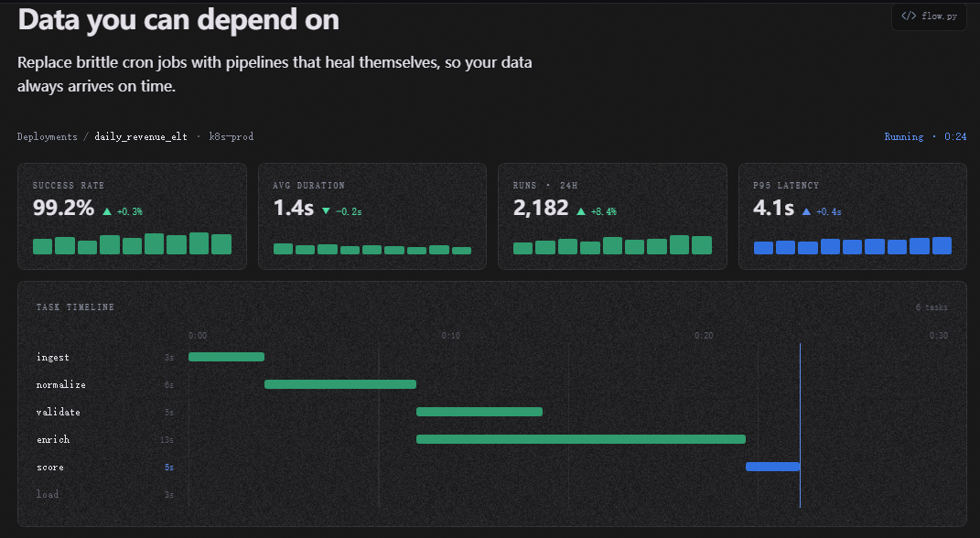Select the daily_revenue_elt breadcrumb

(141, 137)
